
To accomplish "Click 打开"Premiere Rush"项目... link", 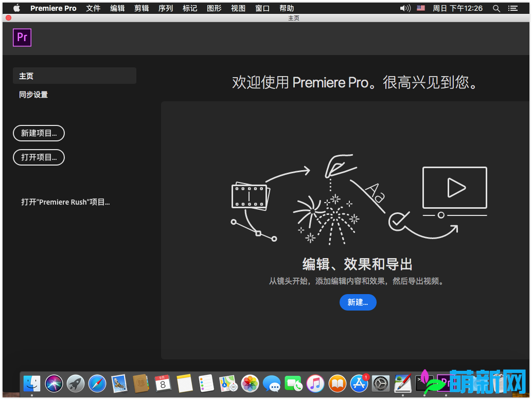I will 65,202.
